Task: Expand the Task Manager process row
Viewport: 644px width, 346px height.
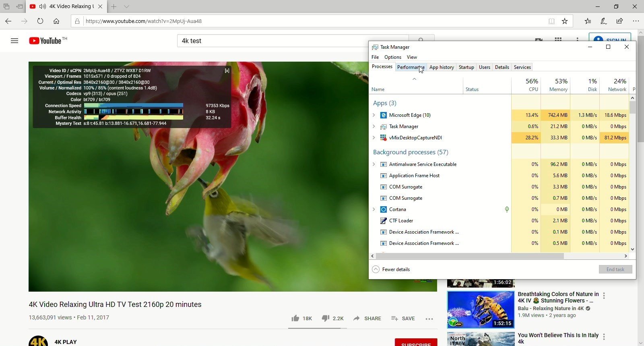Action: pos(374,126)
